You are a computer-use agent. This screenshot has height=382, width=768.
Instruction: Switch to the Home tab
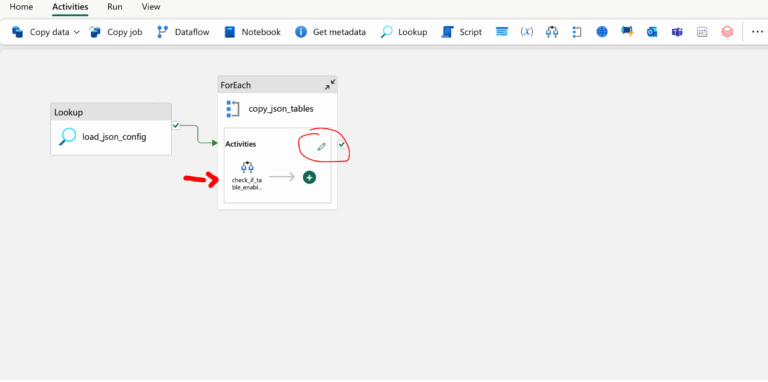22,7
